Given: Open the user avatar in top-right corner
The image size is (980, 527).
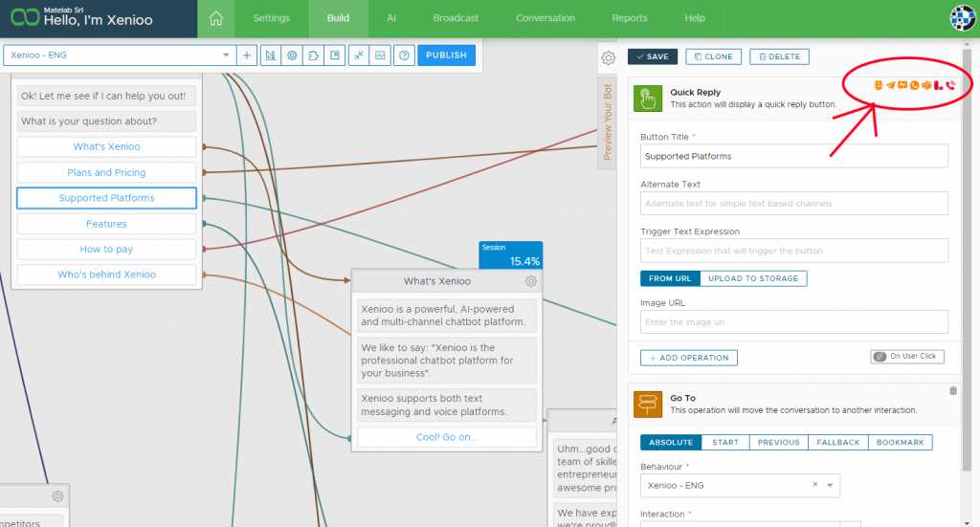Looking at the screenshot, I should tap(963, 18).
